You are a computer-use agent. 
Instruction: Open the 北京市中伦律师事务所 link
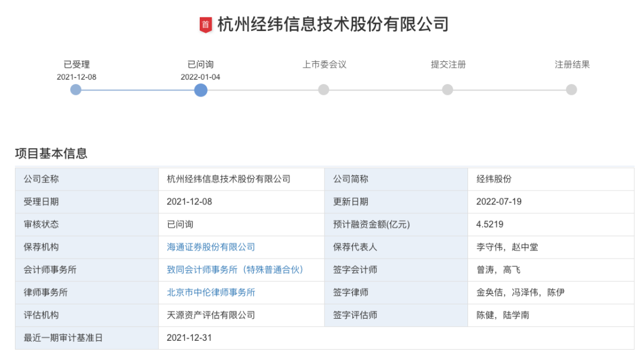211,293
